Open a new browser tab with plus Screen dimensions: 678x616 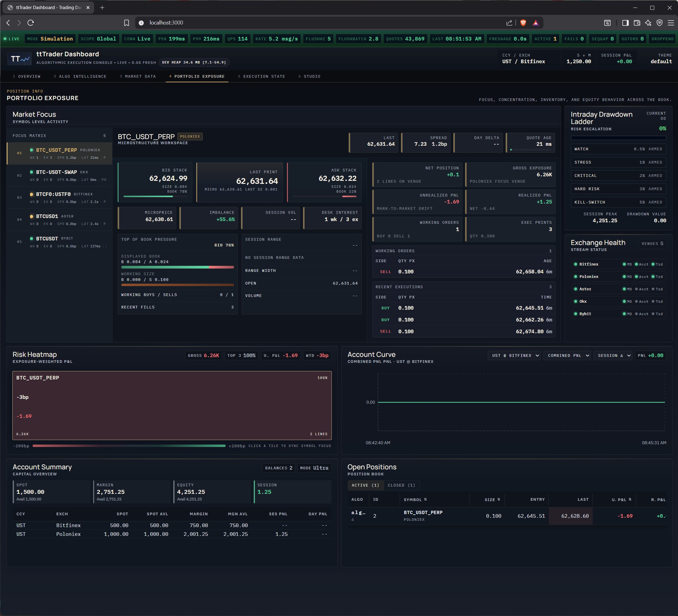(102, 7)
